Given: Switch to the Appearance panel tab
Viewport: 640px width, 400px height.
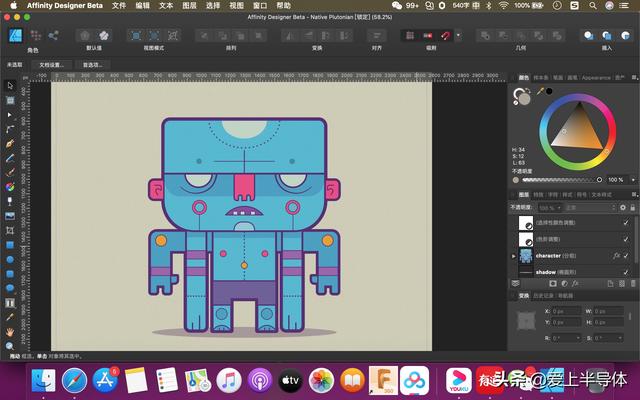Looking at the screenshot, I should (x=596, y=78).
